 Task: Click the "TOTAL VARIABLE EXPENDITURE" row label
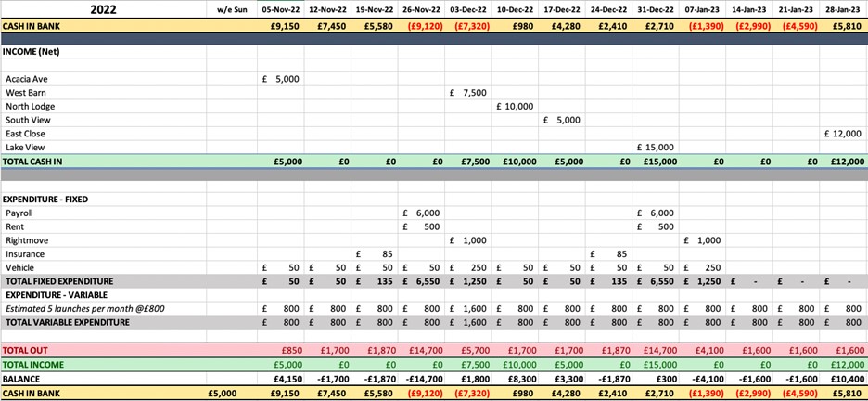click(68, 322)
